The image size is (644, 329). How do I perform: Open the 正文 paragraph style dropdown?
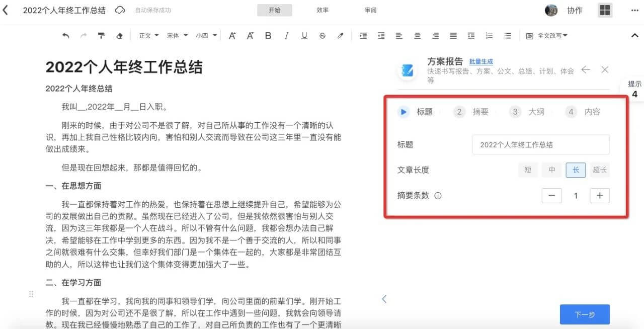point(149,36)
